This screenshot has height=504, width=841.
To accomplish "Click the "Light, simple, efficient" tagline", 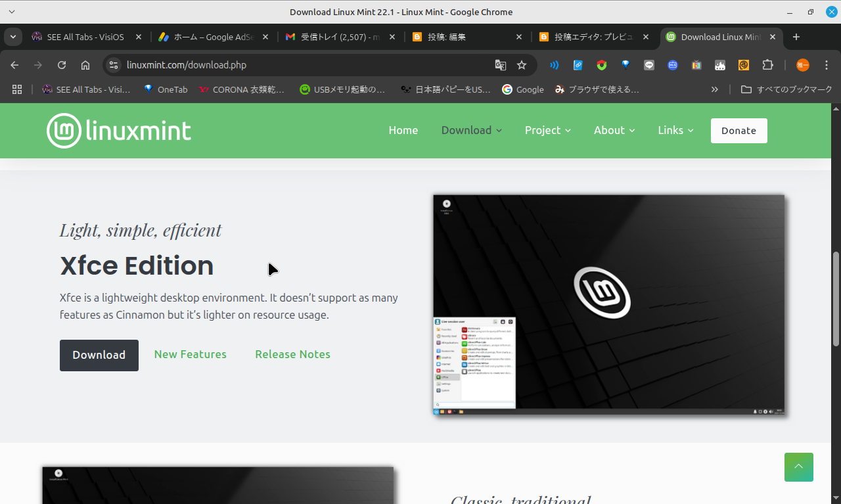I will pyautogui.click(x=141, y=230).
